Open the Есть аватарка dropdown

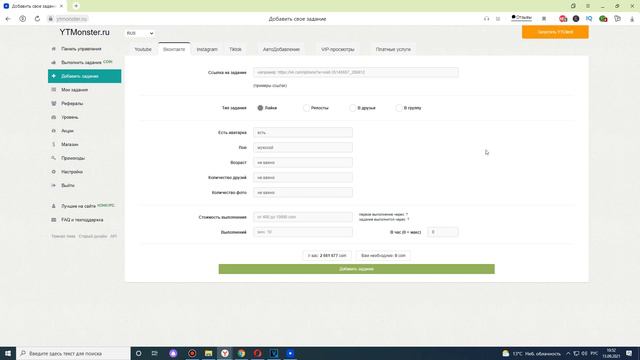[x=303, y=133]
